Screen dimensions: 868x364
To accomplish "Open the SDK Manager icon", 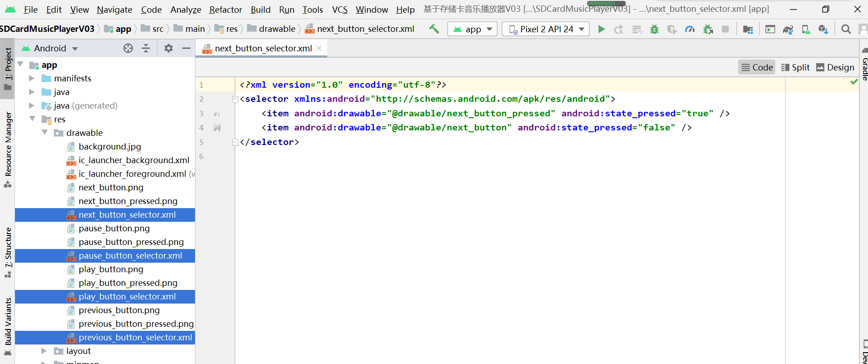I will (823, 30).
